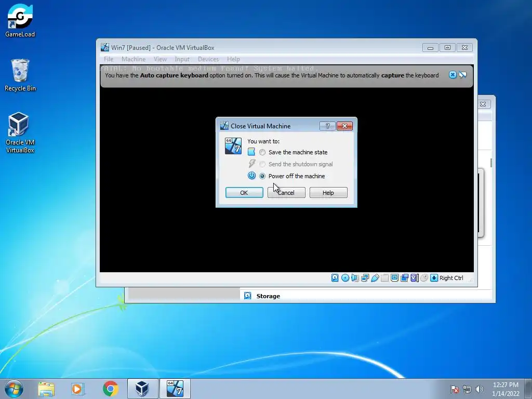Switch to VirtualBox Manager taskbar button

(x=142, y=389)
